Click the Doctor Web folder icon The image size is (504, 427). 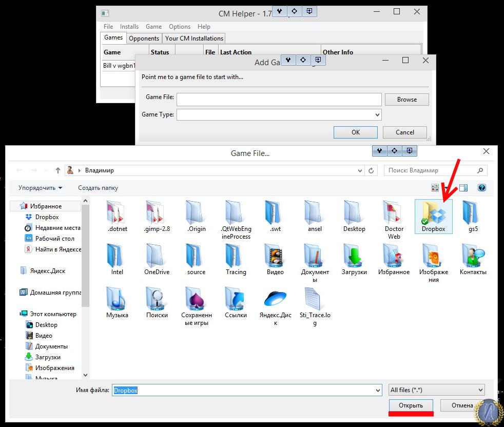[394, 212]
